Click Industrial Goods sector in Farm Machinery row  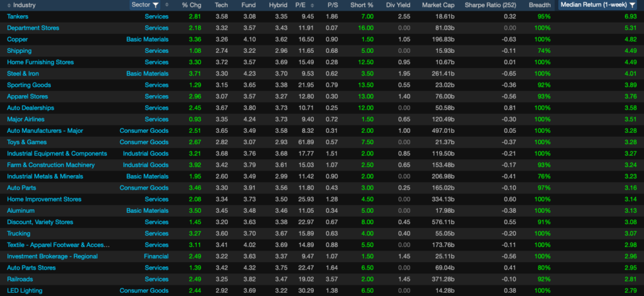[x=146, y=165]
